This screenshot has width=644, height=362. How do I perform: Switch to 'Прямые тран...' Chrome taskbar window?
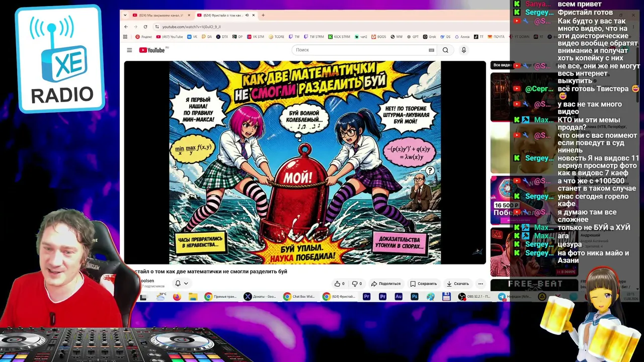[220, 297]
